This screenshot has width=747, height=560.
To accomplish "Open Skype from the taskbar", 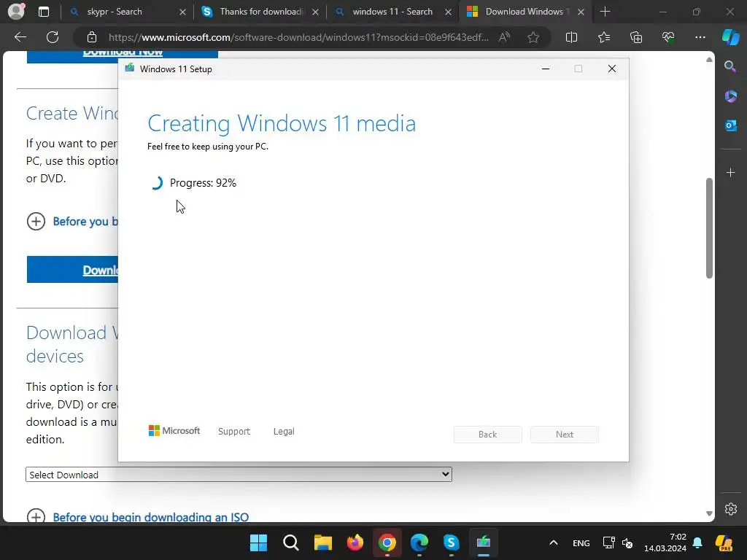I will (451, 542).
